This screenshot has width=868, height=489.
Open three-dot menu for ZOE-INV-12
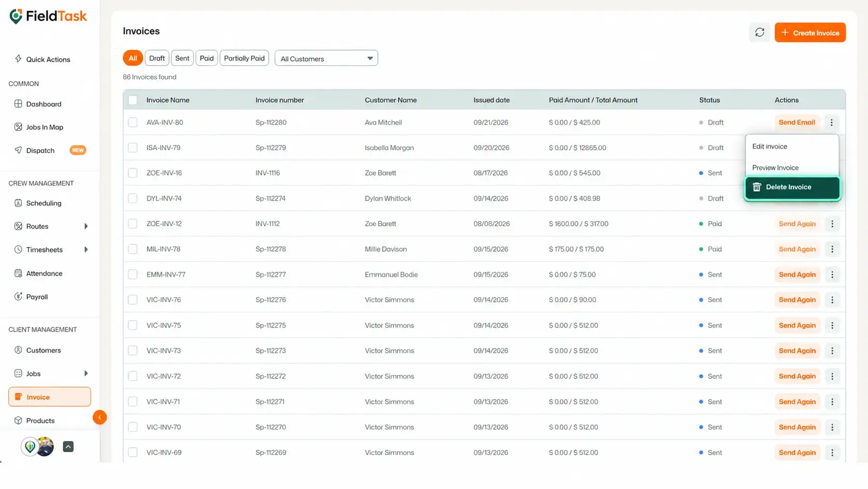click(832, 223)
